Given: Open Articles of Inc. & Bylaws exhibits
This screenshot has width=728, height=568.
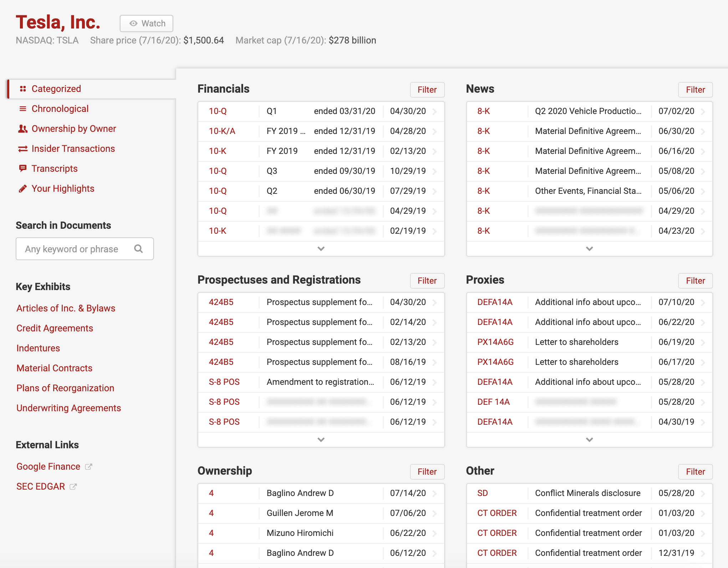Looking at the screenshot, I should 66,308.
